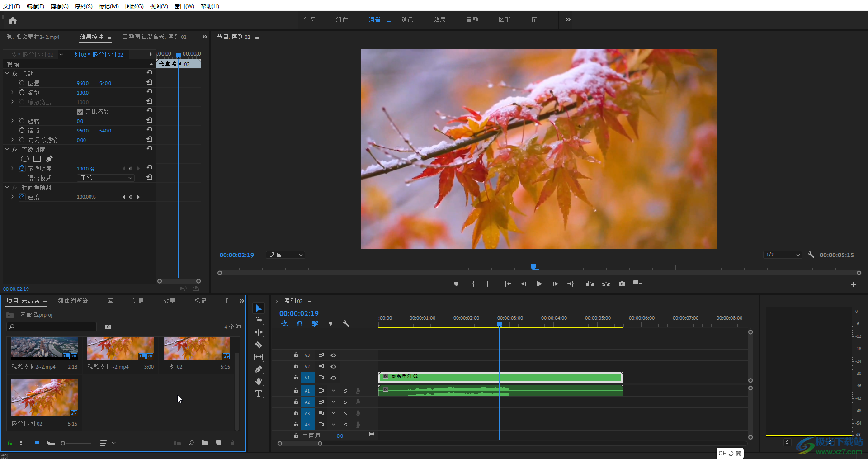Expand the scale property
868x459 pixels.
click(x=12, y=92)
